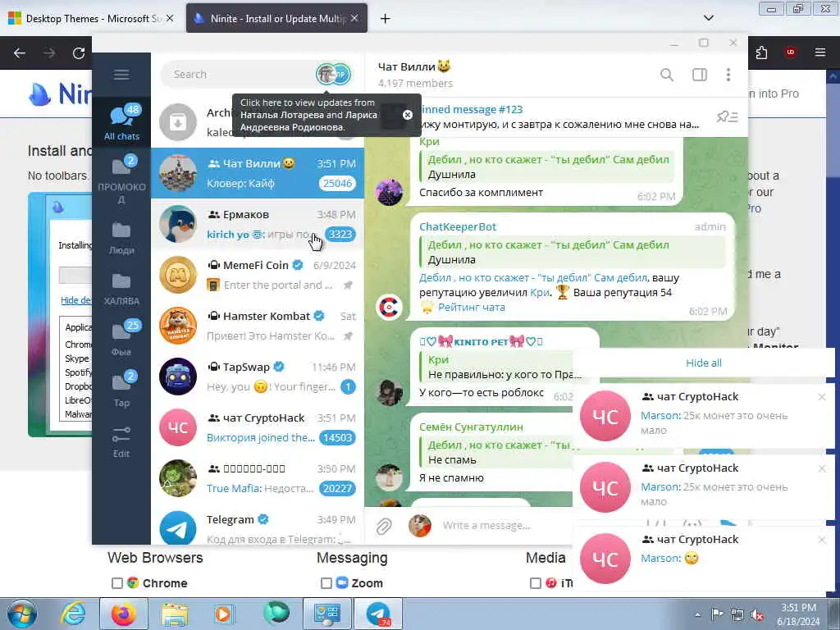Open the Windows Start button

coord(22,614)
